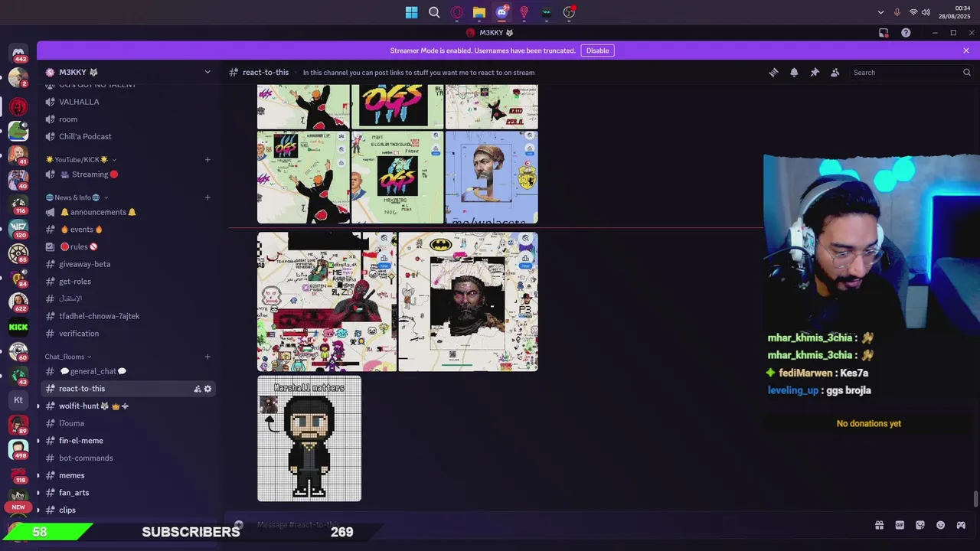Open Windows Start menu
The image size is (980, 551).
[x=412, y=12]
